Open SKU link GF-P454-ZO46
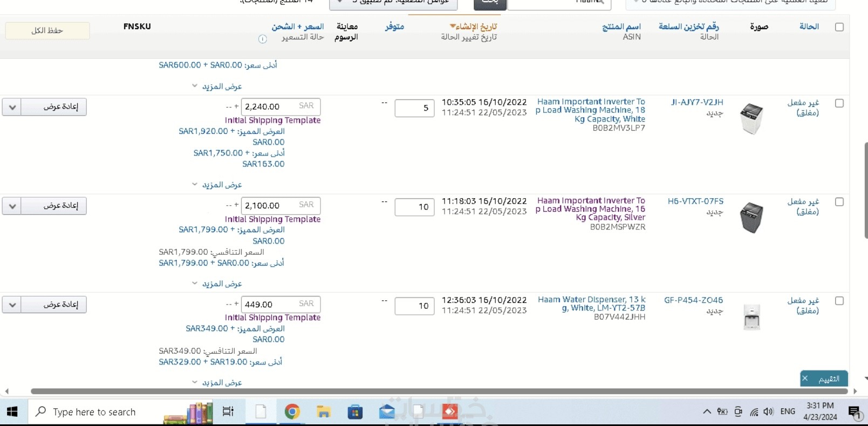The width and height of the screenshot is (868, 426). pyautogui.click(x=693, y=300)
